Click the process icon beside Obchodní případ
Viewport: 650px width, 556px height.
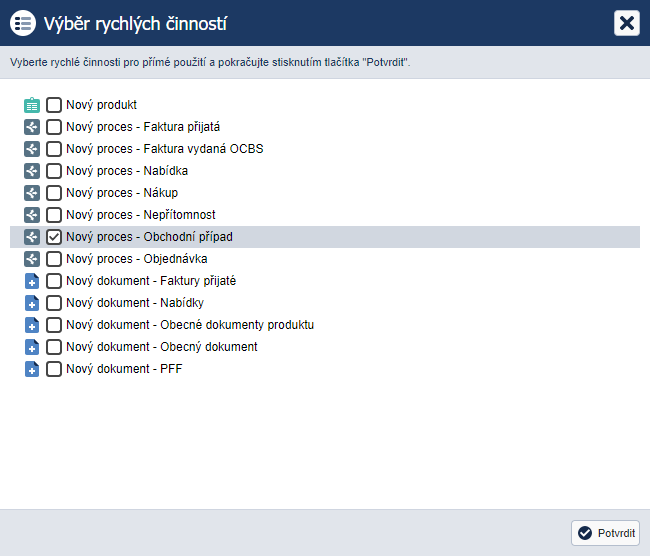[x=32, y=237]
